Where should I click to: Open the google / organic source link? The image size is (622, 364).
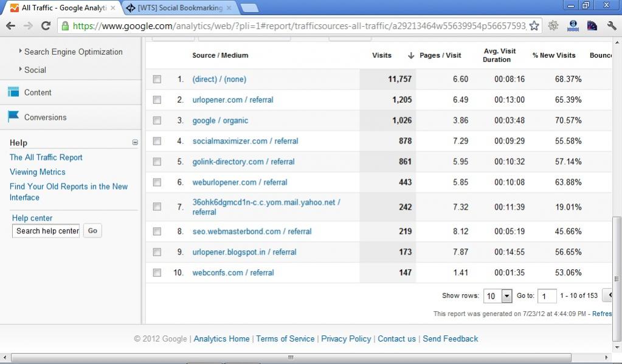coord(220,120)
